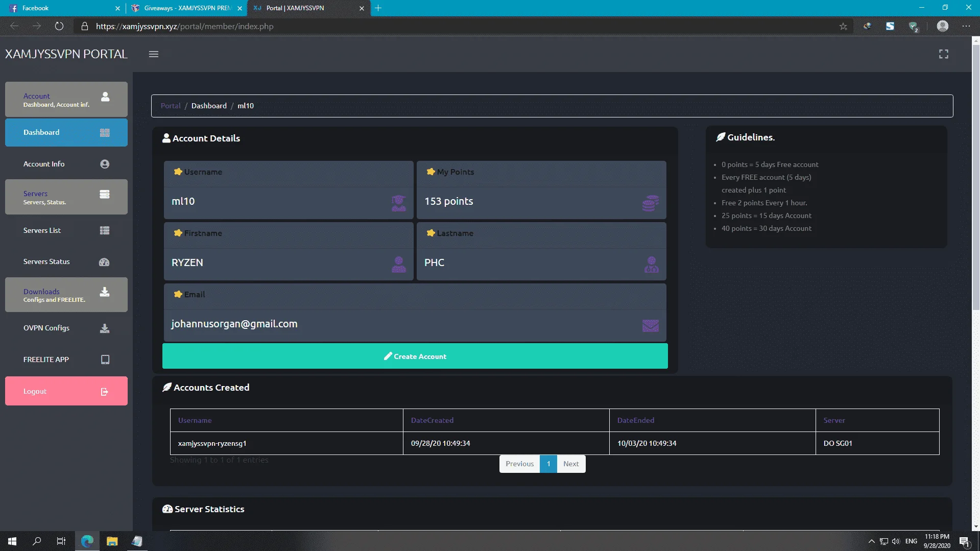This screenshot has width=980, height=551.
Task: Open Task View from the taskbar
Action: tap(61, 541)
